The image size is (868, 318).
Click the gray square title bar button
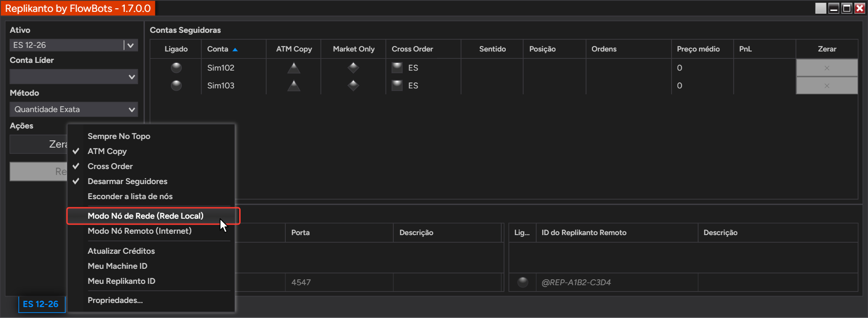tap(821, 8)
